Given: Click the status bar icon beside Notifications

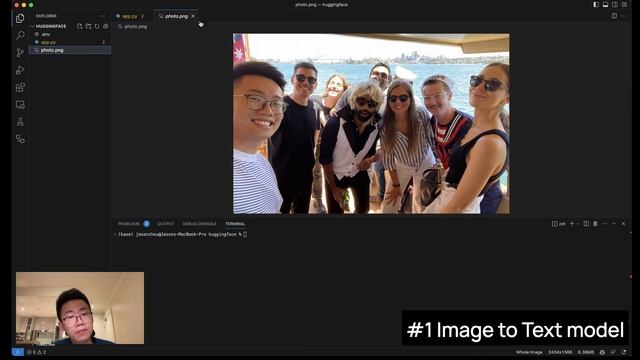Looking at the screenshot, I should click(613, 352).
